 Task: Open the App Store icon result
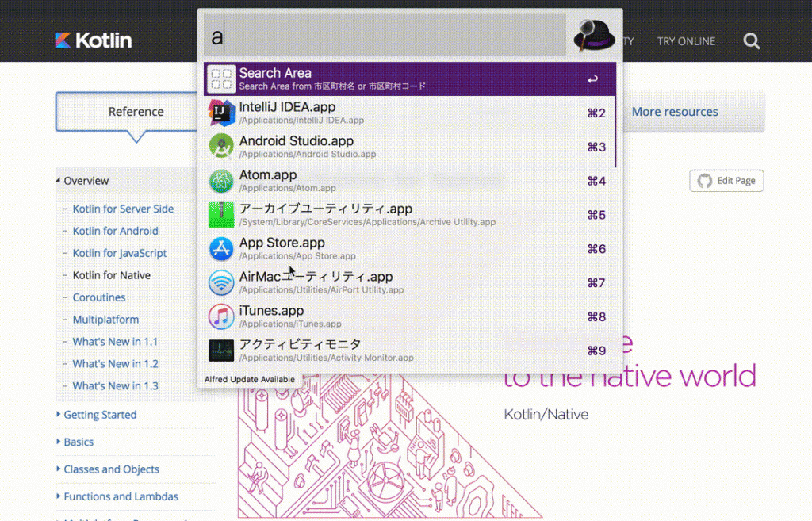coord(221,249)
